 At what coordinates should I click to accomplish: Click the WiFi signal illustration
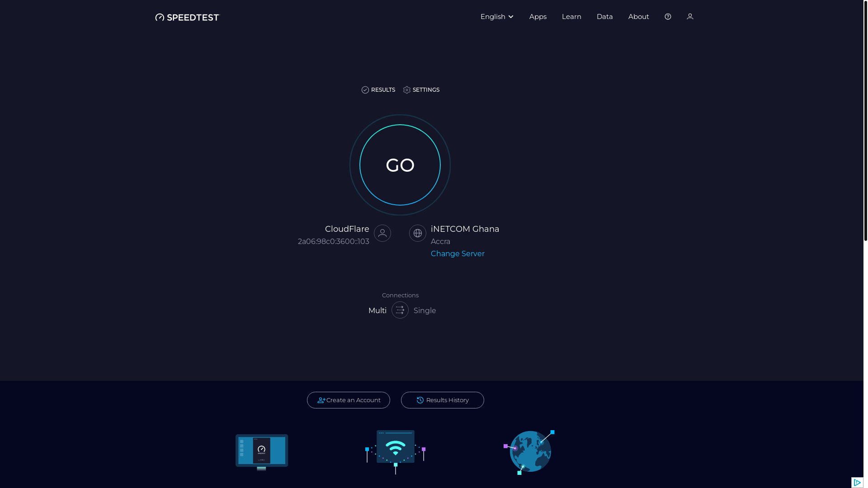point(396,452)
